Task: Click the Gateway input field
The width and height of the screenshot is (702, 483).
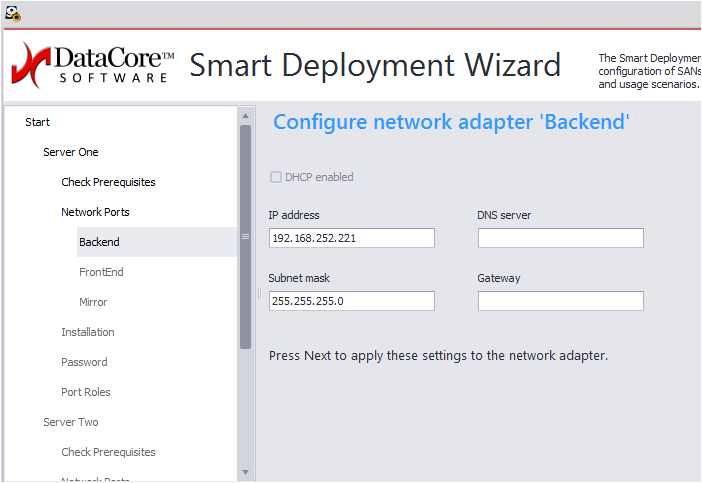Action: tap(561, 301)
